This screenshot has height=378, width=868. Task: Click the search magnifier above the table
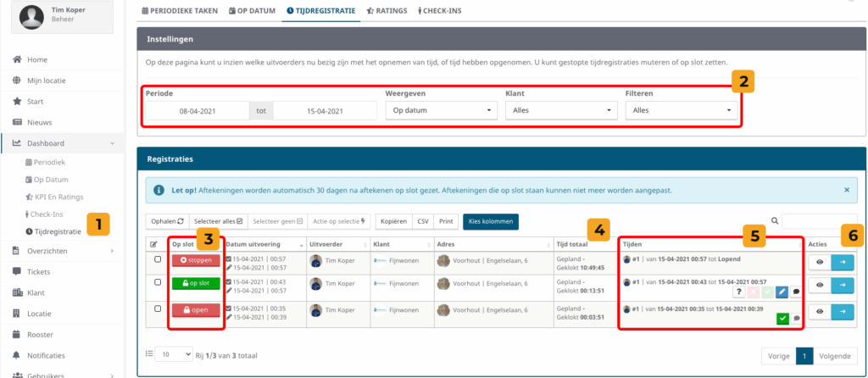(x=774, y=221)
